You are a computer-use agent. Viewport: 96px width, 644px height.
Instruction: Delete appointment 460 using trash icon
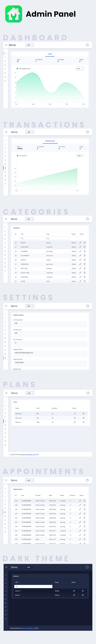click(85, 505)
